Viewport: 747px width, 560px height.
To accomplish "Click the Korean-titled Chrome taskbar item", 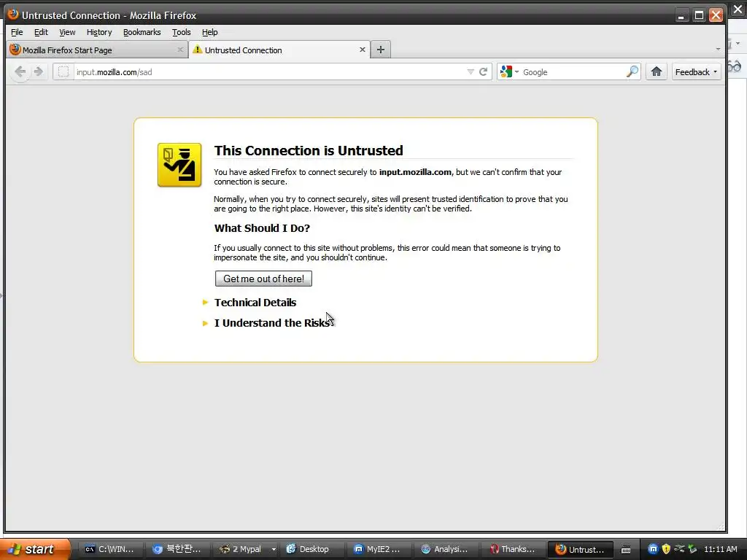I will click(177, 549).
